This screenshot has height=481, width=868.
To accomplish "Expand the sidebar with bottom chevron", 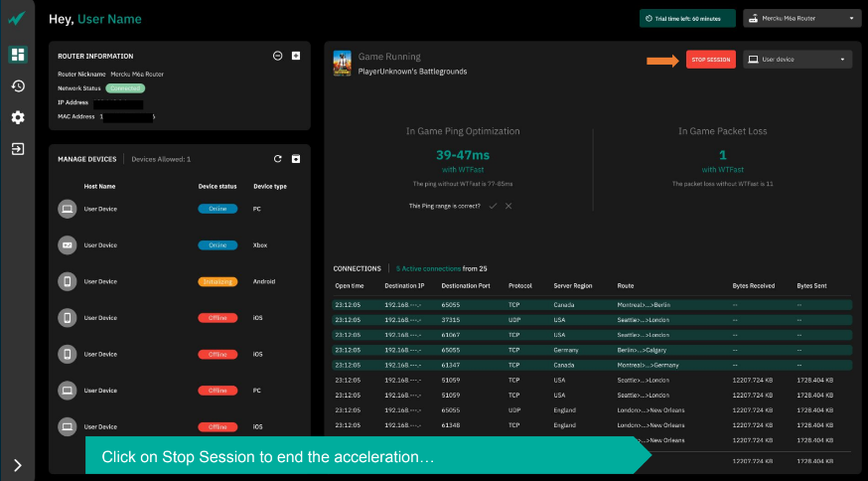I will click(18, 464).
